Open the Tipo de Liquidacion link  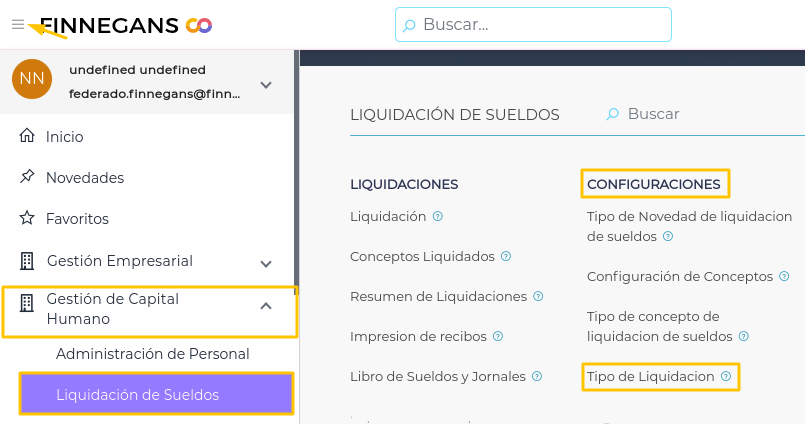pyautogui.click(x=650, y=377)
